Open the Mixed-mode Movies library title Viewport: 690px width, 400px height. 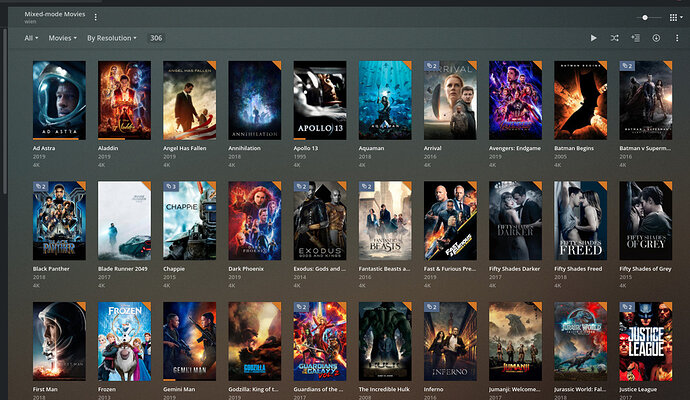click(55, 14)
